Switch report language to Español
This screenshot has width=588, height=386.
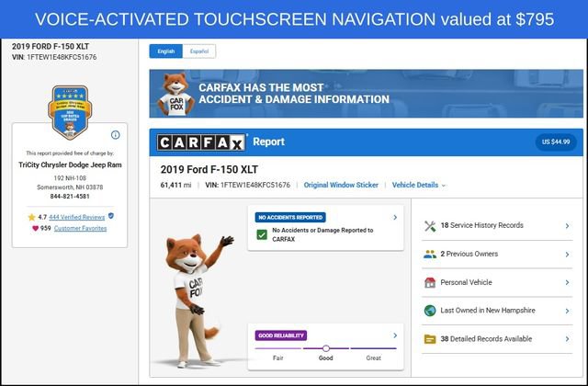click(x=199, y=51)
